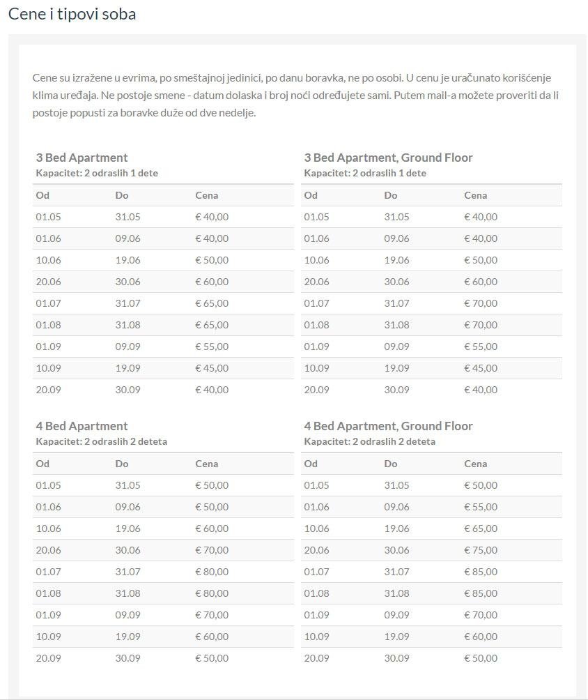Select € 70,00 price for 01.08 in 3 Bed Ground Floor
Screen dimensions: 588x700
click(x=481, y=325)
